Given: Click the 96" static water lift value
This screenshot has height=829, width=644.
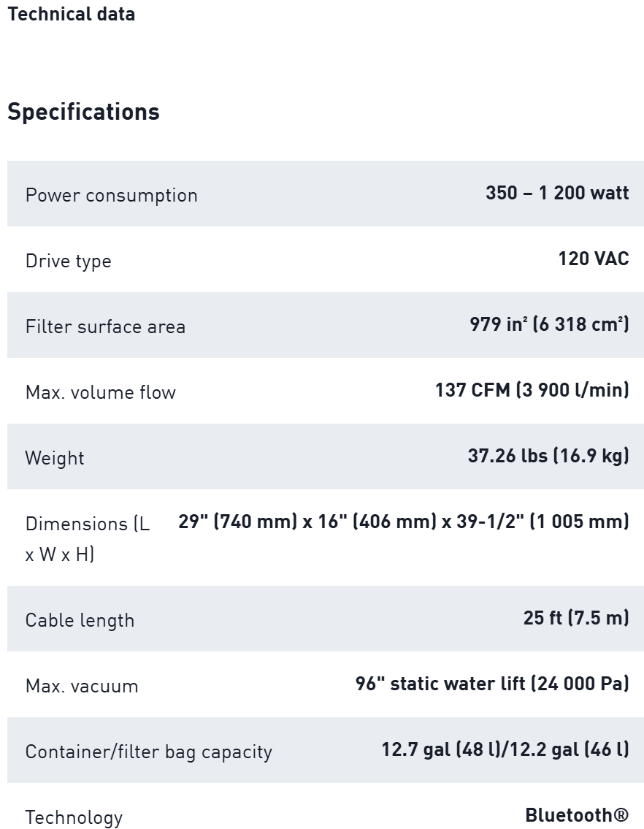Looking at the screenshot, I should tap(491, 684).
